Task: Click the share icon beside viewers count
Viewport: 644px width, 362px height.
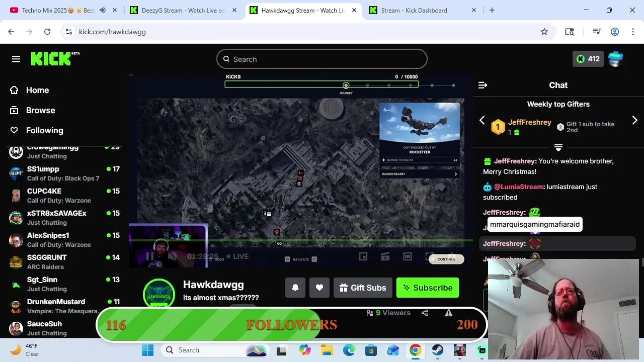Action: (x=425, y=313)
